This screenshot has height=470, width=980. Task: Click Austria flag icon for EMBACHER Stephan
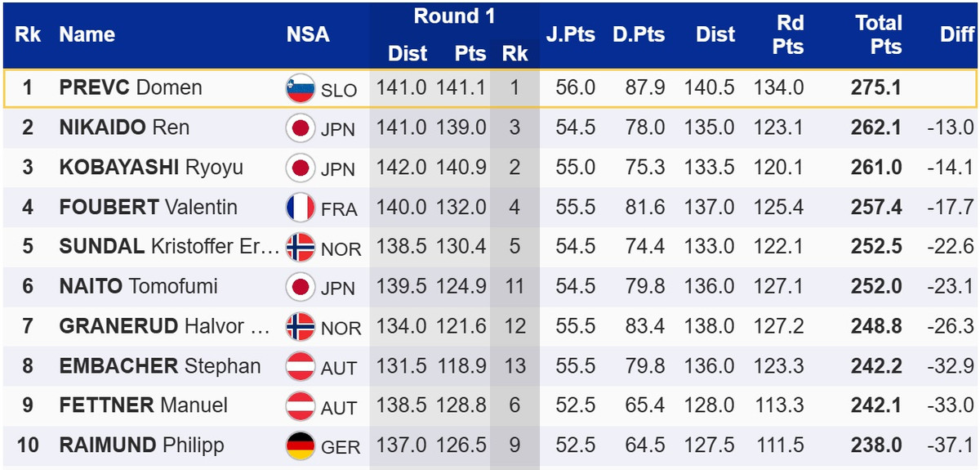pyautogui.click(x=301, y=366)
